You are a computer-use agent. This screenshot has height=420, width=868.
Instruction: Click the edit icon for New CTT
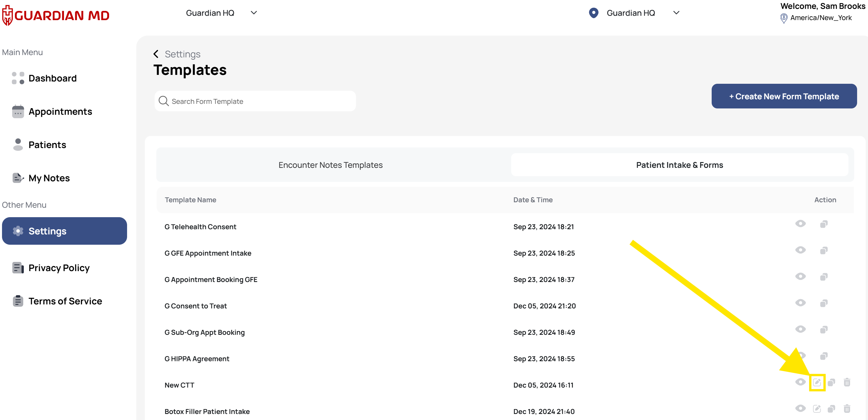point(817,382)
